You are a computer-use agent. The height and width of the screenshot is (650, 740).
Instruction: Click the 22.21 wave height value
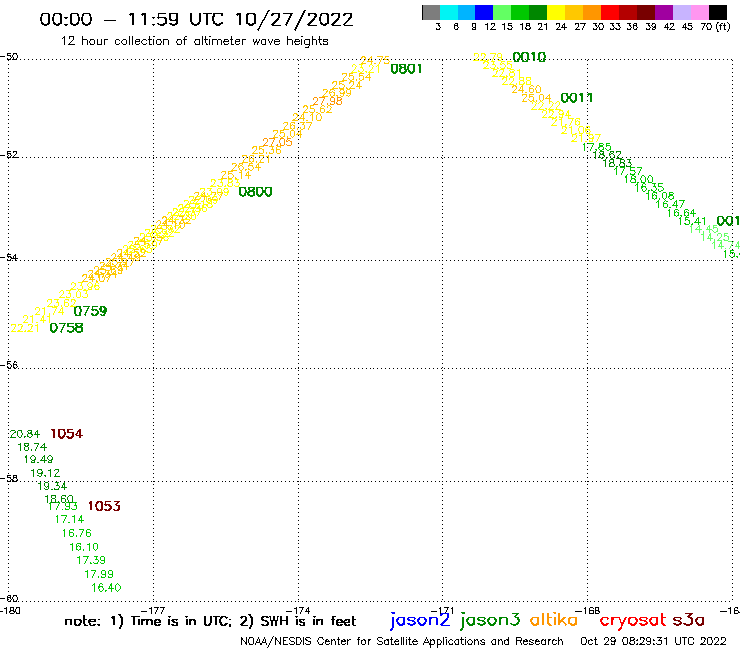coord(25,328)
